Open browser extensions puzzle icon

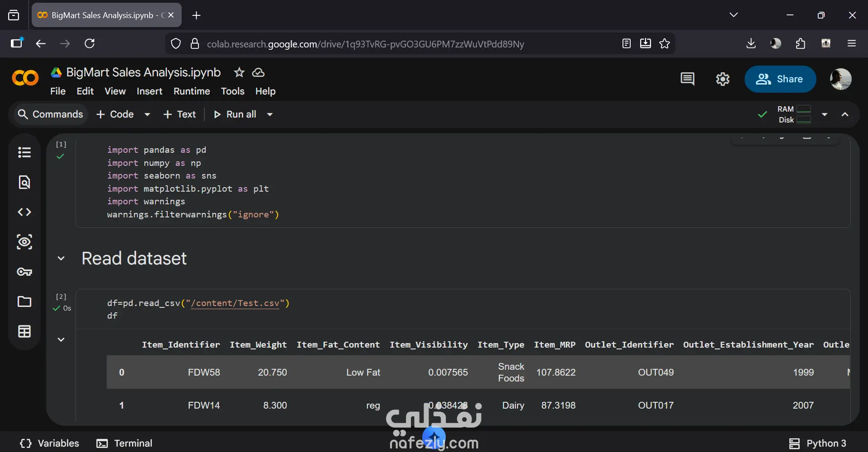pyautogui.click(x=801, y=43)
